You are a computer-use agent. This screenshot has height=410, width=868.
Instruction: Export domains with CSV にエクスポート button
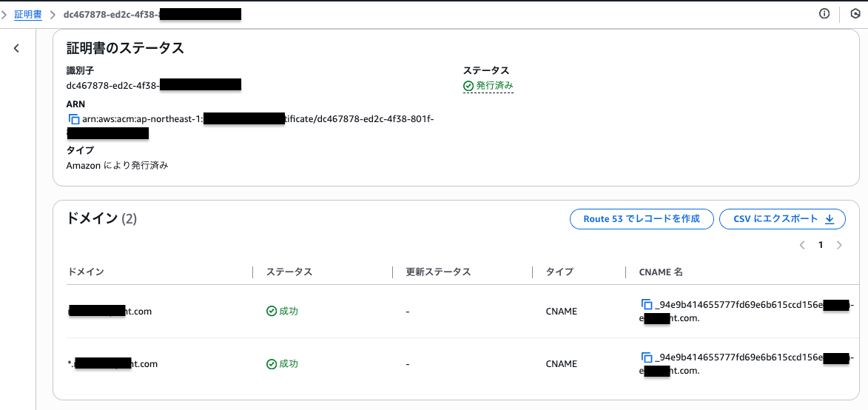click(782, 219)
